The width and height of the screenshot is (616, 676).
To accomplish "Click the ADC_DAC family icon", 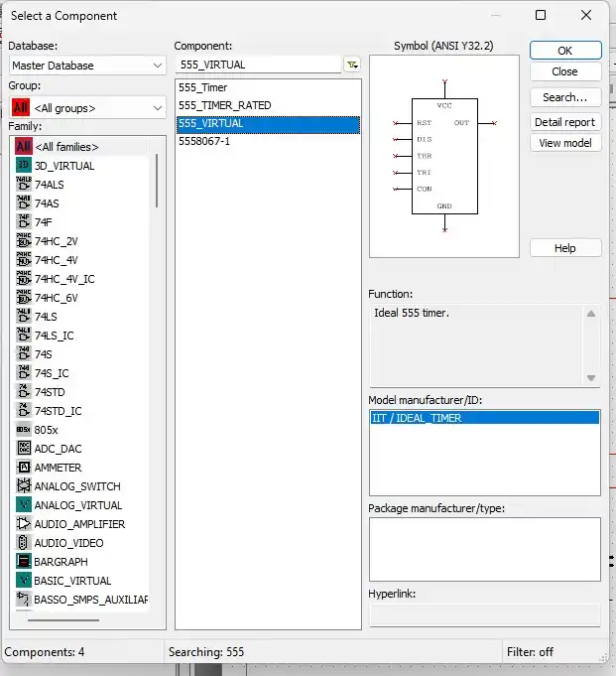I will tap(24, 449).
